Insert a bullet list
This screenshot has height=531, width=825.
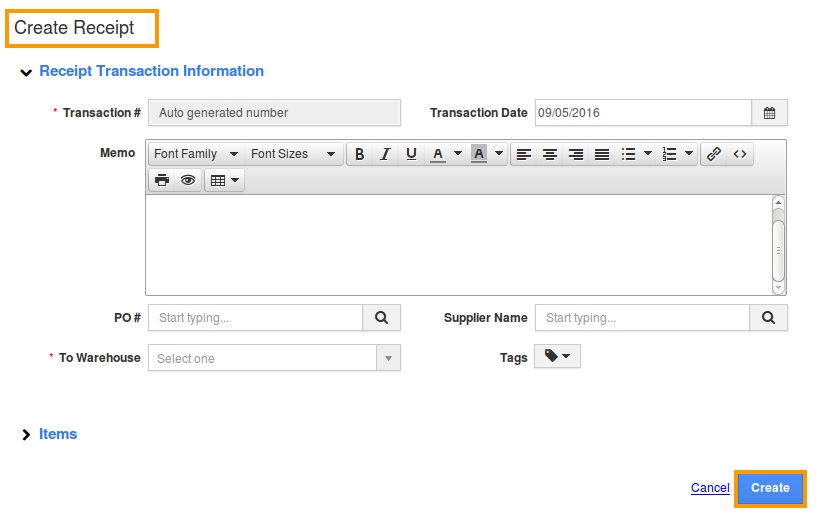coord(628,154)
